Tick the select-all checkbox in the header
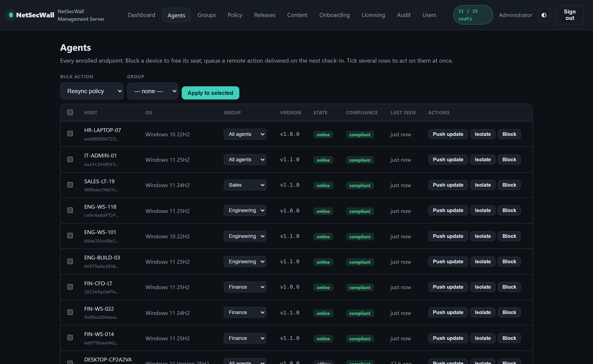This screenshot has height=364, width=593. pos(70,112)
